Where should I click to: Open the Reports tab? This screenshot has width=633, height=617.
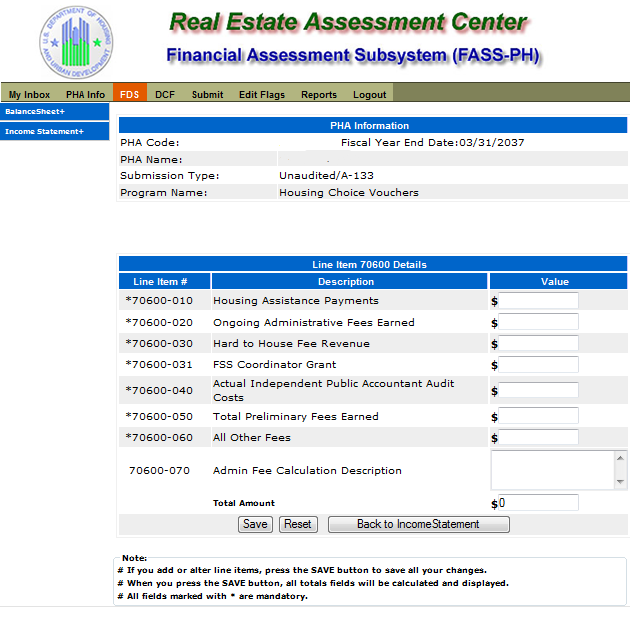pyautogui.click(x=319, y=94)
